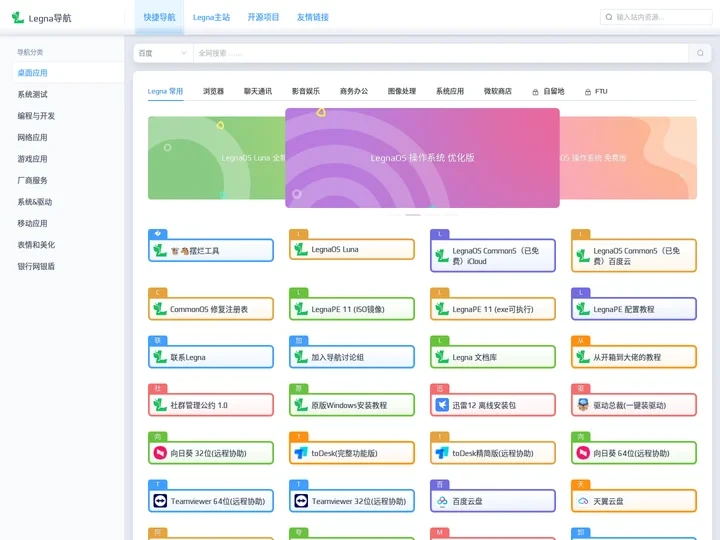Choose 桌面应用 in the sidebar
Image resolution: width=720 pixels, height=540 pixels.
click(x=68, y=73)
